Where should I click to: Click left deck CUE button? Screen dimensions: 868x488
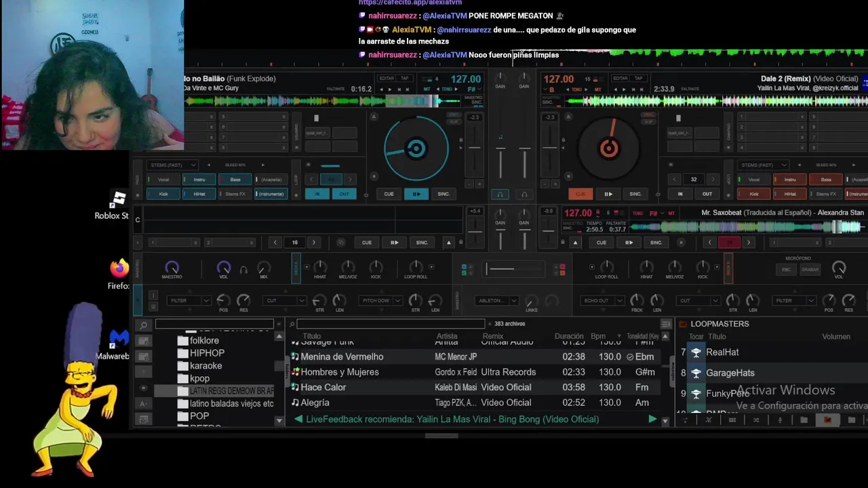tap(389, 194)
